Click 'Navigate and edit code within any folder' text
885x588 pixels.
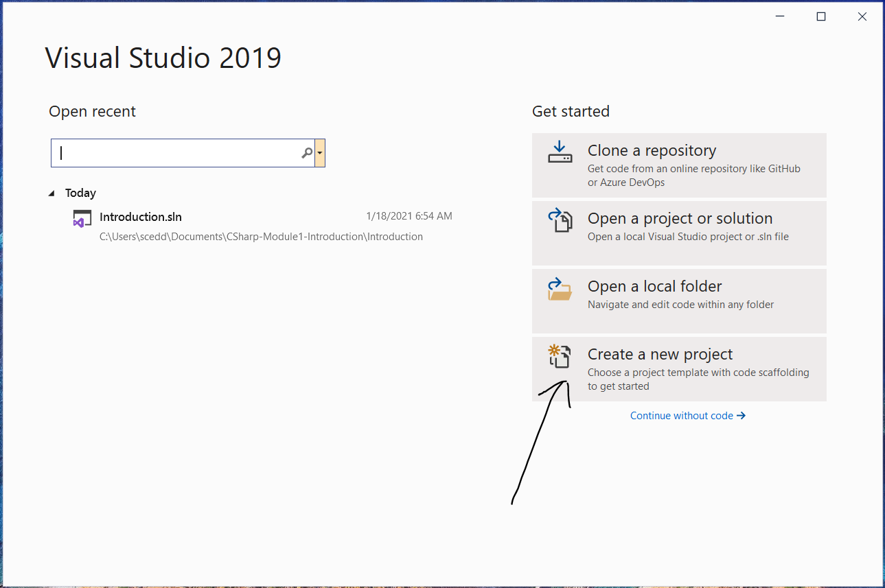pos(680,305)
